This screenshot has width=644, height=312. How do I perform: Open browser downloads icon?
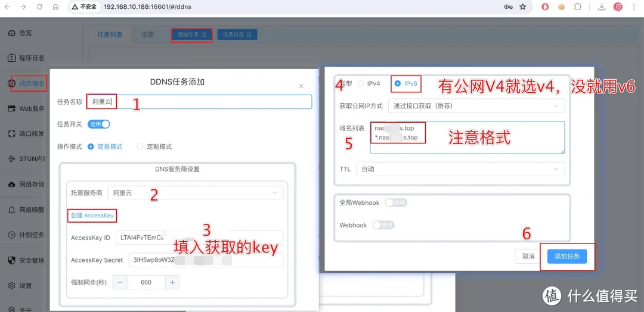602,7
